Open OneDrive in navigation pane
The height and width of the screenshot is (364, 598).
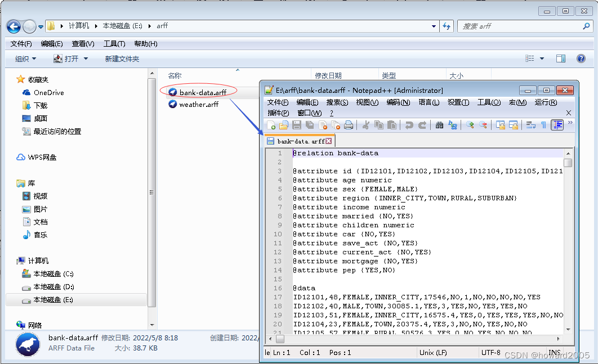49,93
